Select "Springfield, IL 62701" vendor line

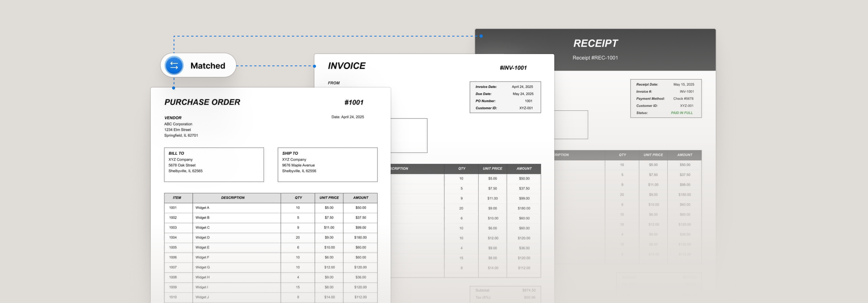181,136
